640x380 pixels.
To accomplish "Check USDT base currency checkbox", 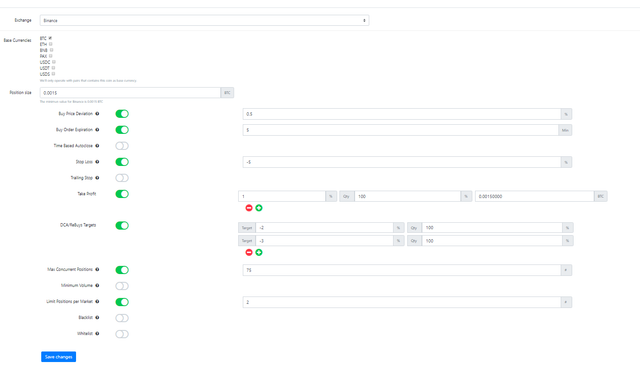I will click(53, 68).
